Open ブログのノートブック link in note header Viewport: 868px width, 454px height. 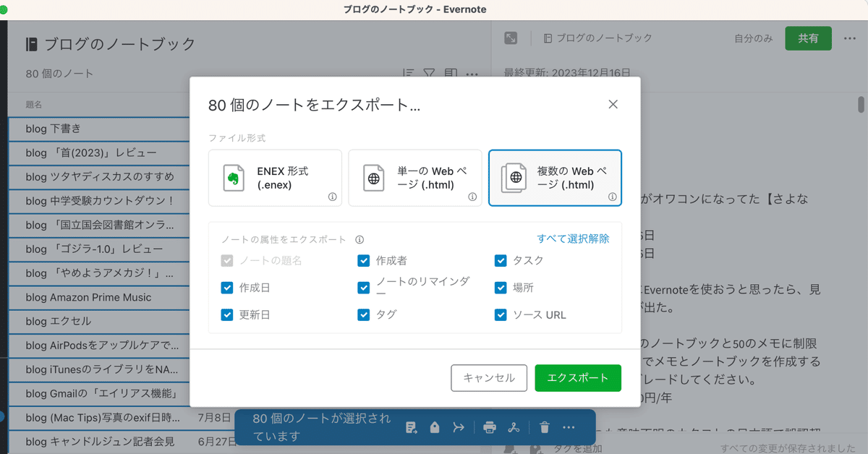click(598, 38)
